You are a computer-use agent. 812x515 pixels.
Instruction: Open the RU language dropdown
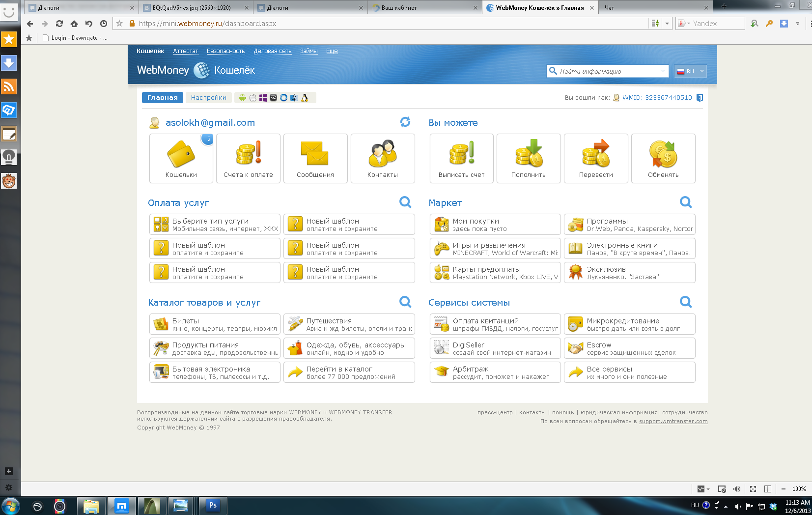click(690, 71)
